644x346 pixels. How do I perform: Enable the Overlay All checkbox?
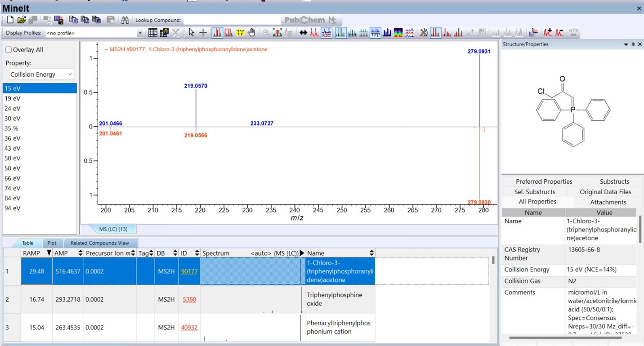(x=9, y=50)
